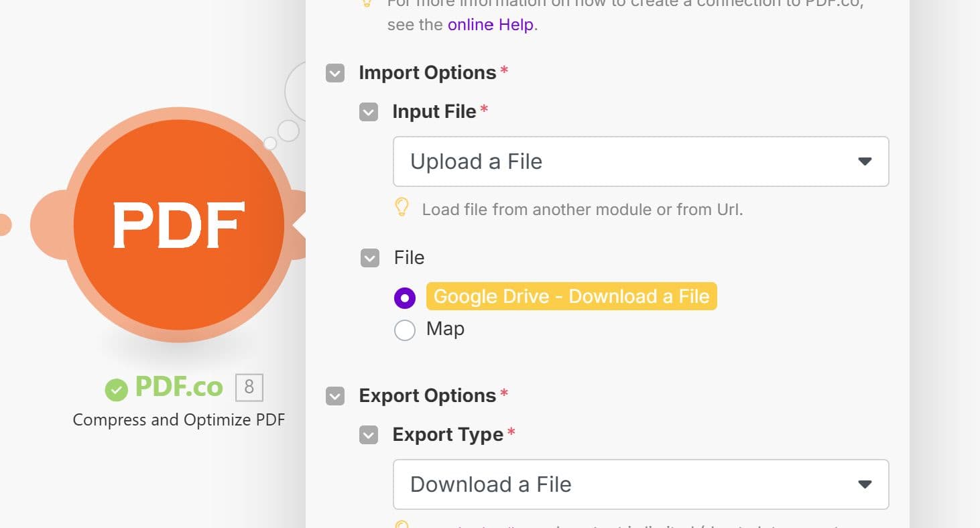Select the Map option for File
This screenshot has height=528, width=980.
coord(405,330)
